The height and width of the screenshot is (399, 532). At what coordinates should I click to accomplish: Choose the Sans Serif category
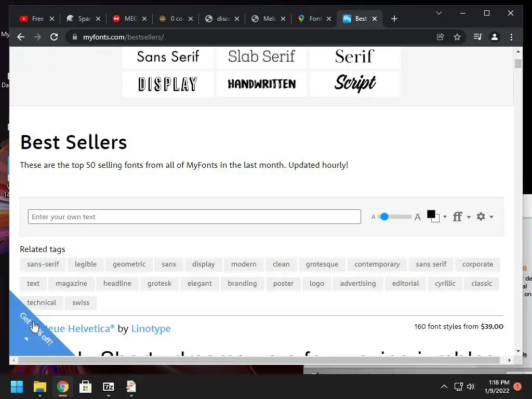(x=168, y=57)
